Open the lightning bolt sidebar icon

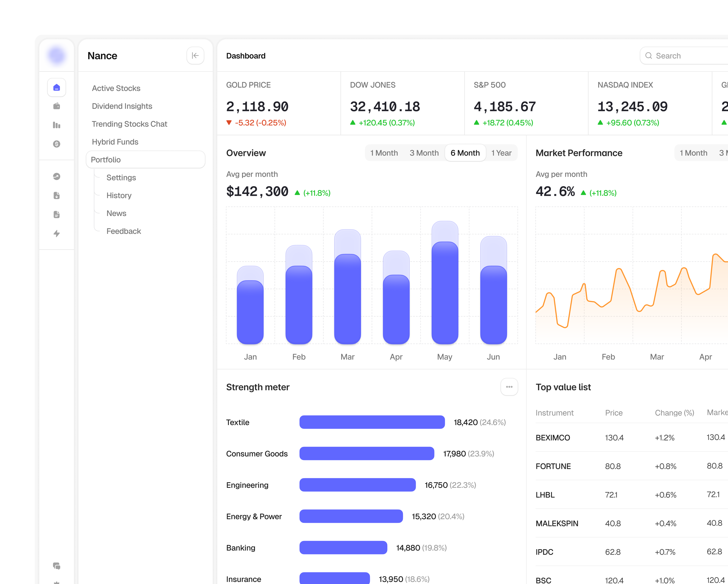click(57, 233)
